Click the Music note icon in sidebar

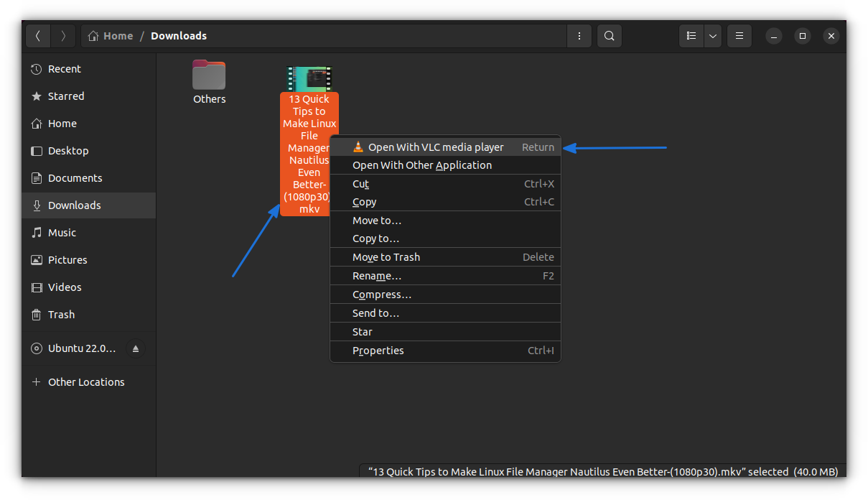[37, 232]
